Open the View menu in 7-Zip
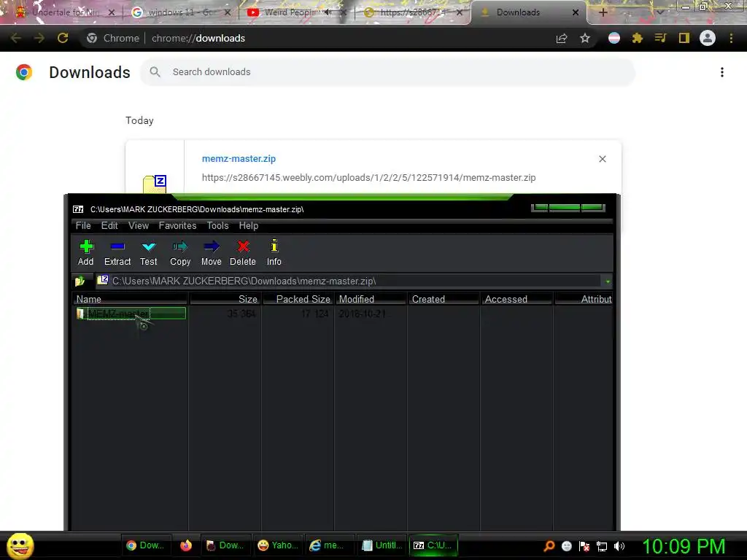The width and height of the screenshot is (747, 560). (139, 226)
